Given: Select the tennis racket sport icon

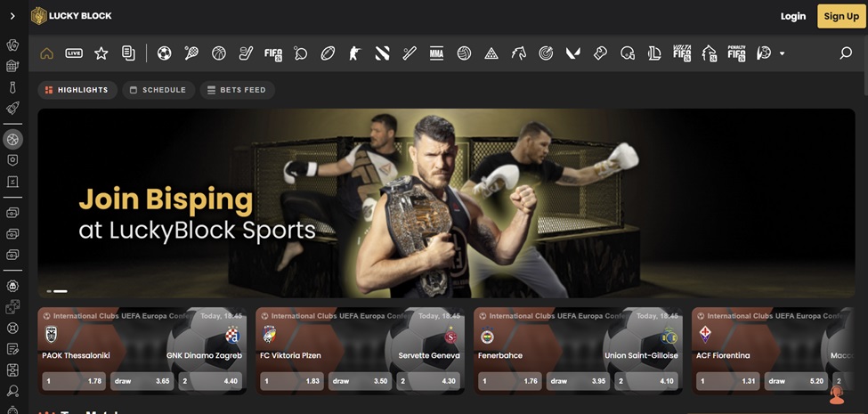Looking at the screenshot, I should (191, 53).
